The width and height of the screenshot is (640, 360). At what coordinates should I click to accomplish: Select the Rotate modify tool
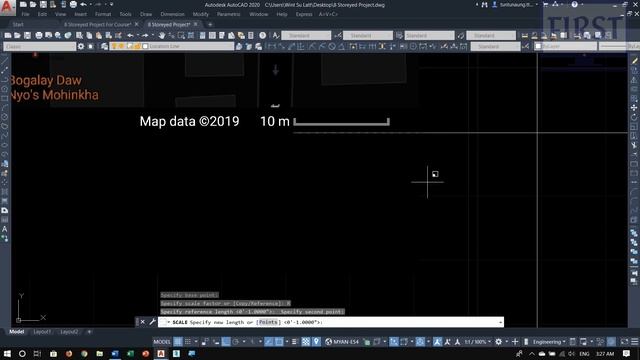pyautogui.click(x=634, y=117)
